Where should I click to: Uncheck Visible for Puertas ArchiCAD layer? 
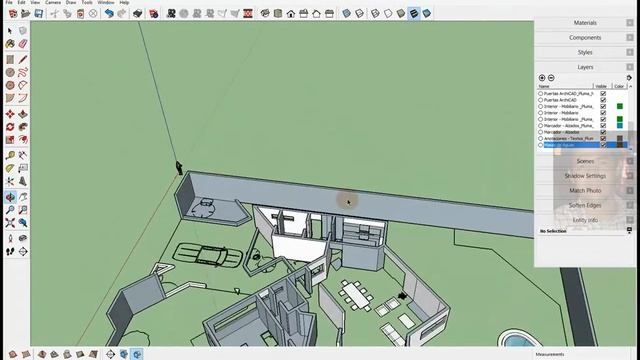[x=603, y=100]
